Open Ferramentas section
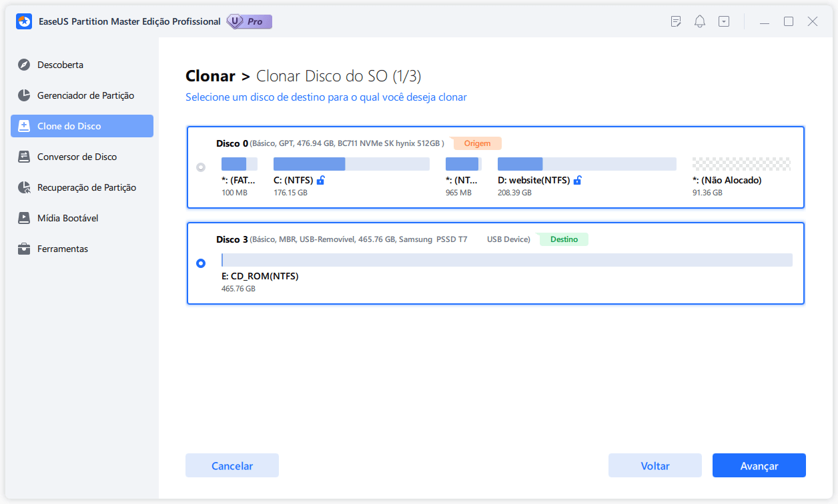Image resolution: width=838 pixels, height=504 pixels. 82,249
